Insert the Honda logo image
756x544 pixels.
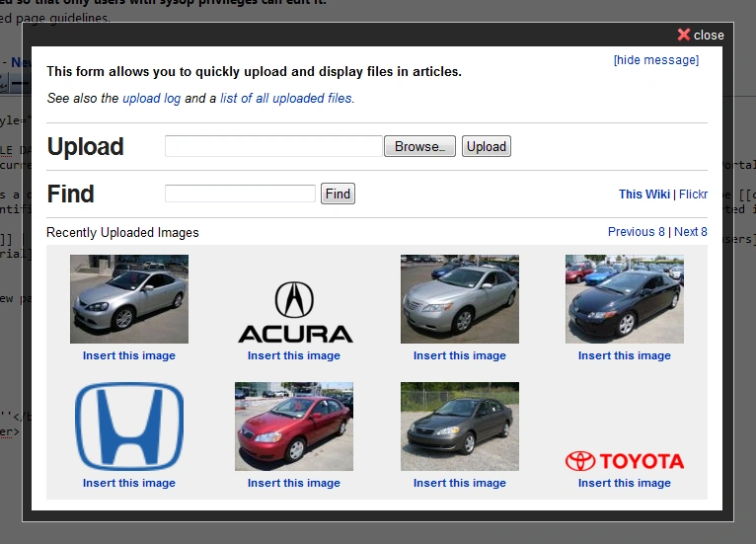click(129, 483)
